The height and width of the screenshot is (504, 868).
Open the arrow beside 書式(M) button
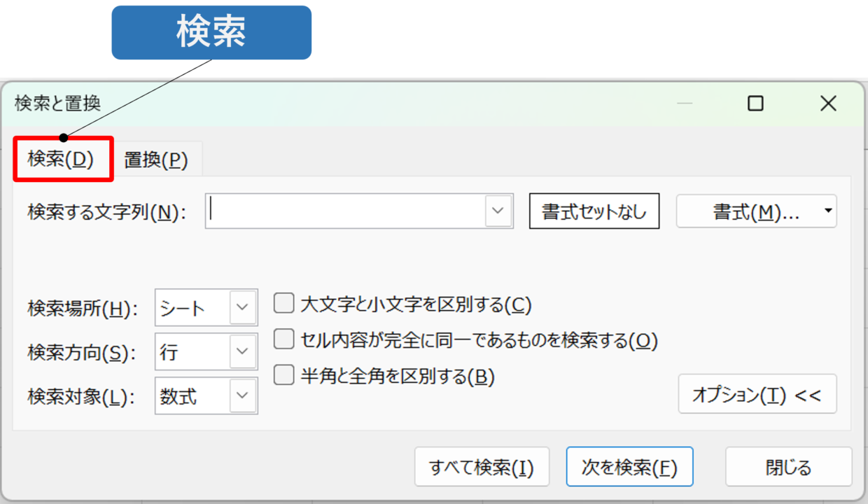click(x=828, y=211)
